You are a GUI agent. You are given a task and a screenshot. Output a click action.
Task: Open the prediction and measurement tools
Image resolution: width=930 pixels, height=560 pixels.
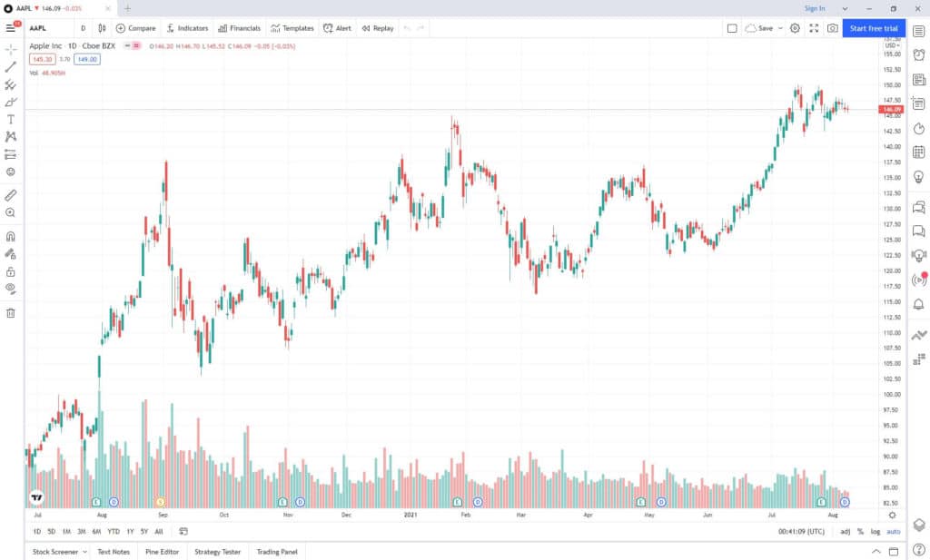coord(11,154)
